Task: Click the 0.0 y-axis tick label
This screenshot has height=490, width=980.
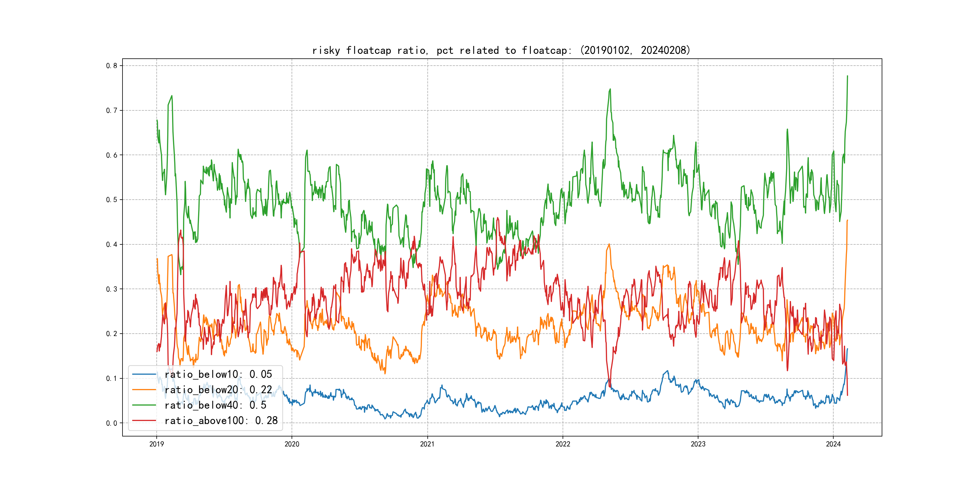Action: pos(112,423)
